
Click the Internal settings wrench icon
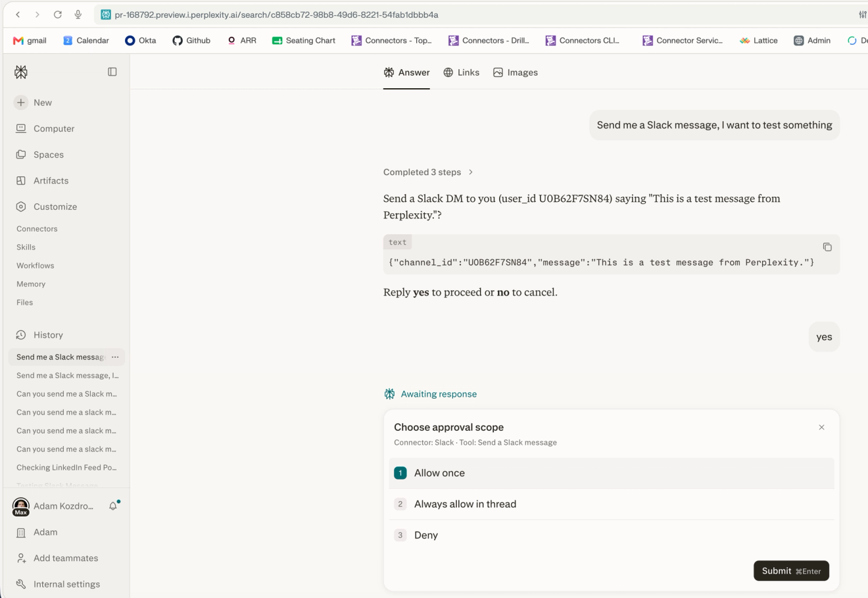(x=21, y=584)
